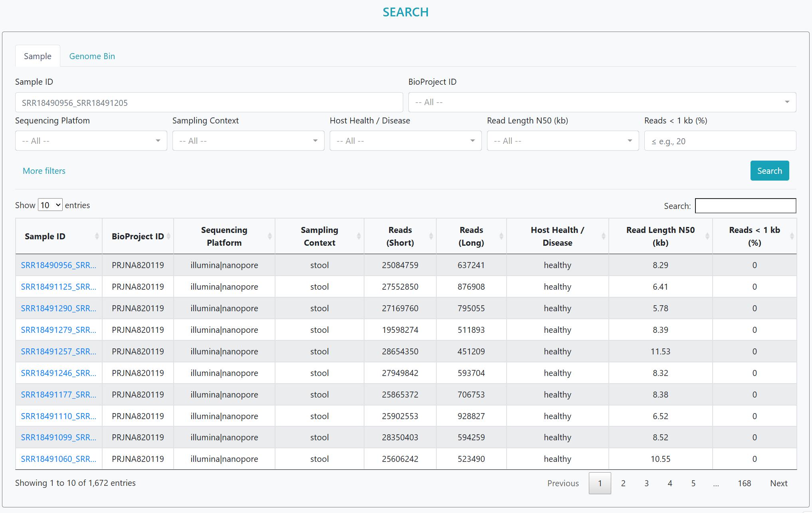
Task: Click the Sample ID input field
Action: (209, 102)
